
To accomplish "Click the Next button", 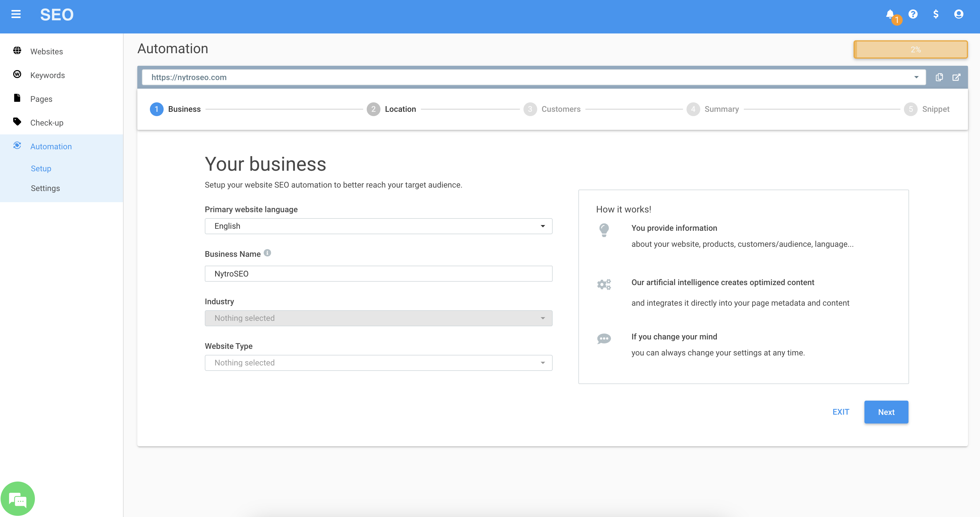I will point(886,412).
